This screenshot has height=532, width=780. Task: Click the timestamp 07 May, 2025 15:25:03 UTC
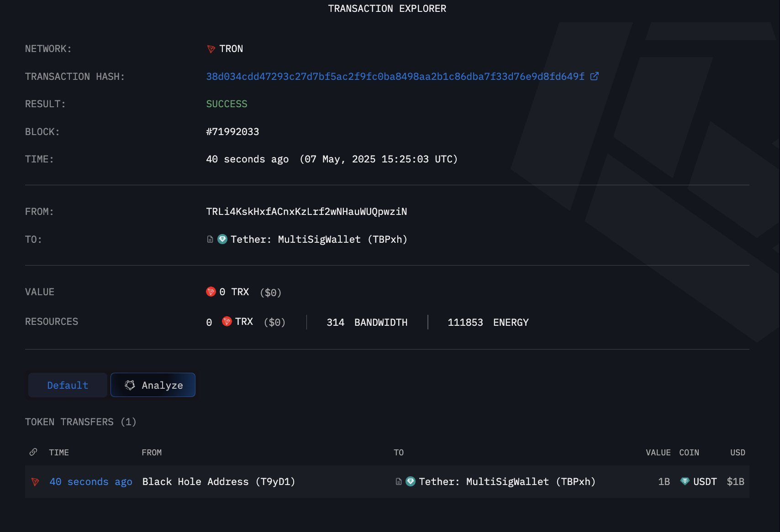[x=379, y=159]
